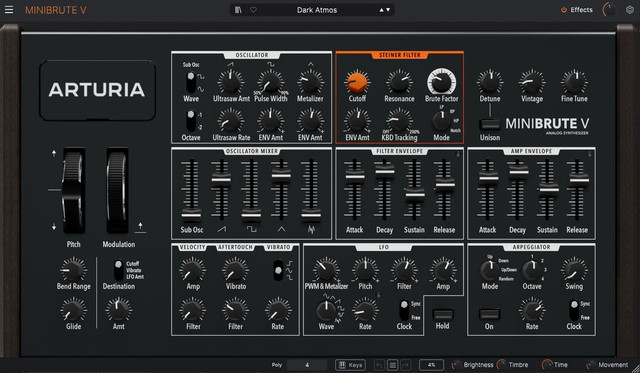Screen dimensions: 640x373
Task: Click the Vintage knob
Action: [x=531, y=82]
